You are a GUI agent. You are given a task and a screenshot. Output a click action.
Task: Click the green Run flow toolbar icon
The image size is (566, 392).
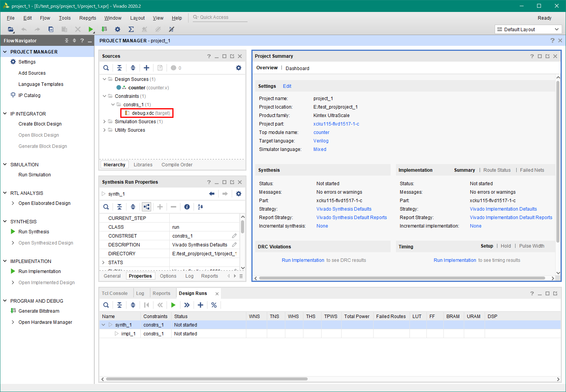[x=91, y=29]
